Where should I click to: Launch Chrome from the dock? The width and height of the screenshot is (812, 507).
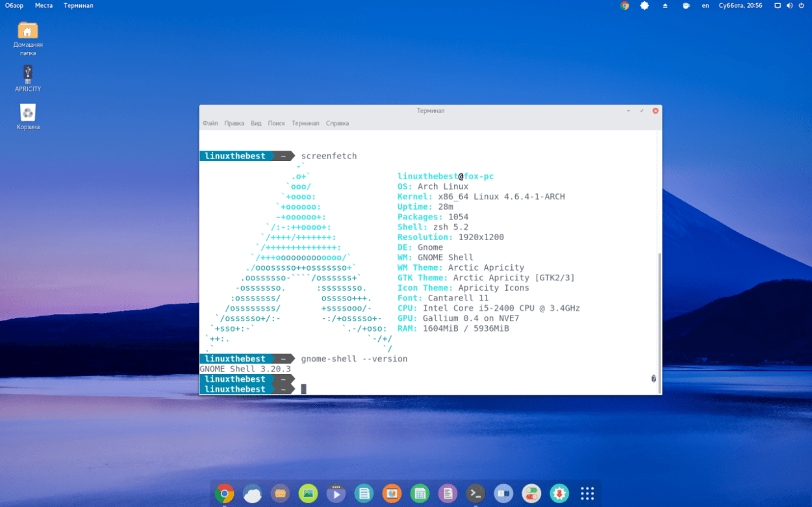tap(224, 494)
